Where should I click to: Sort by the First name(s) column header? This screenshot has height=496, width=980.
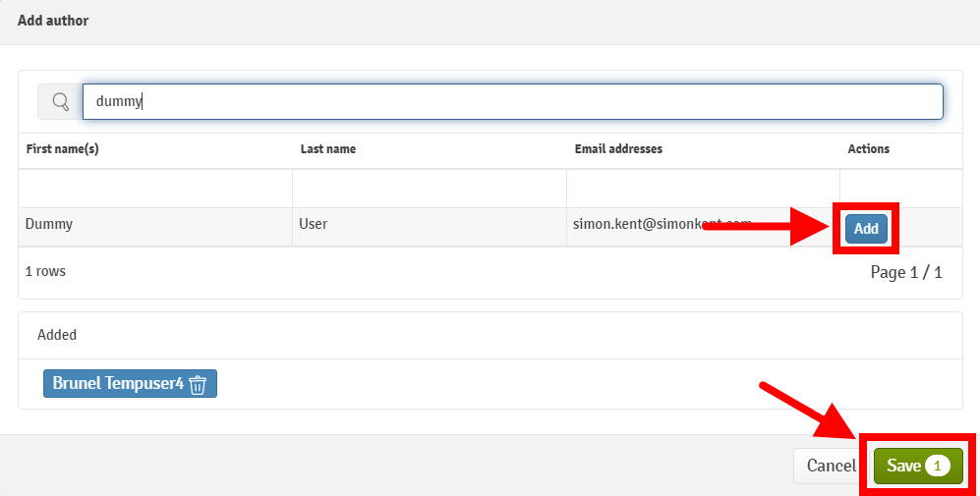62,149
